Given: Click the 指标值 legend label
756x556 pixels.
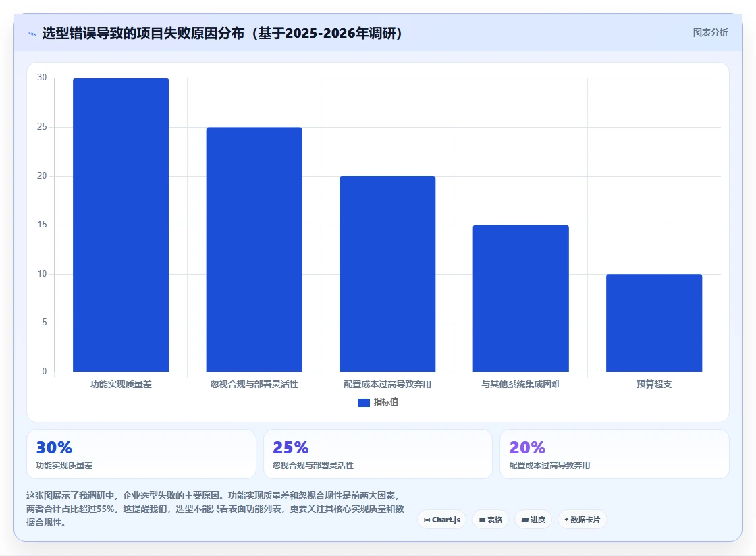Looking at the screenshot, I should coord(386,402).
